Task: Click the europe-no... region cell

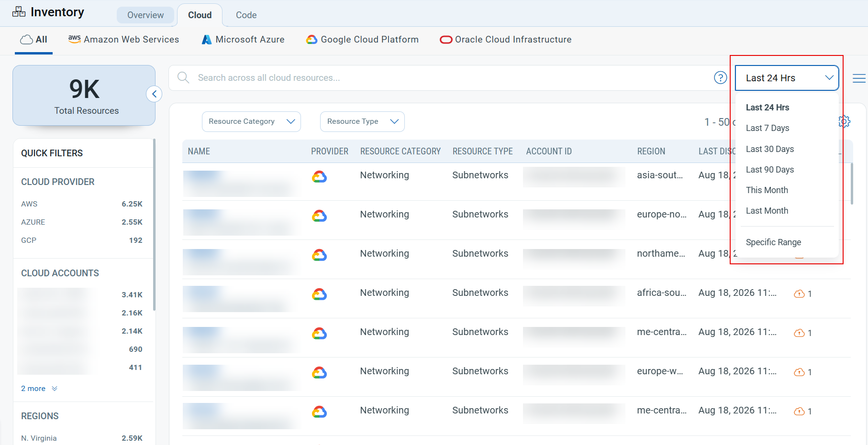Action: point(662,215)
